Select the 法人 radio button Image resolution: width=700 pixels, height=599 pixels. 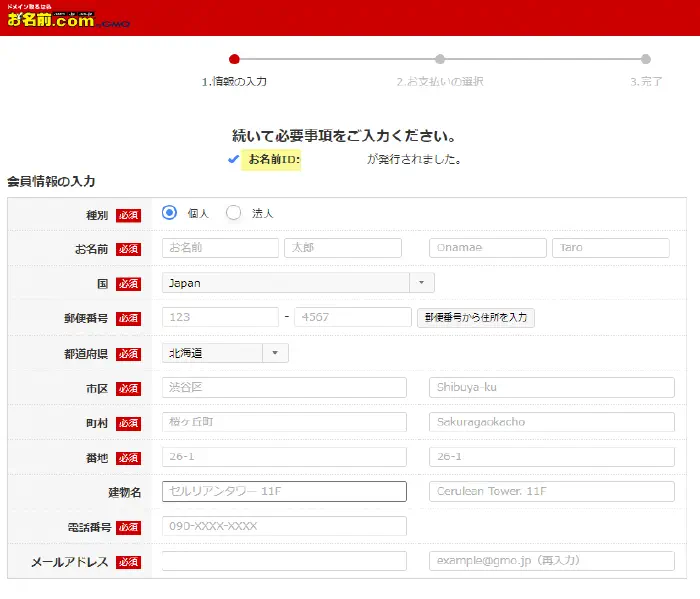pyautogui.click(x=234, y=212)
